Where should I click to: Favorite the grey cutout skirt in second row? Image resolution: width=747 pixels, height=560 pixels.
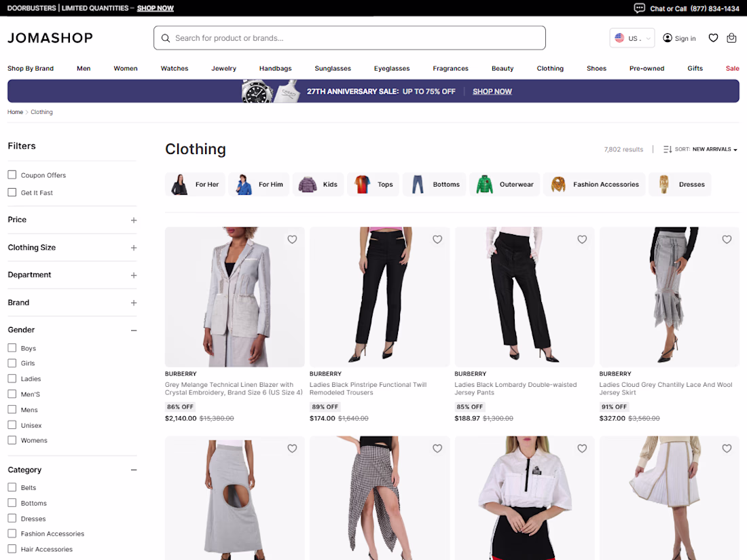[292, 449]
